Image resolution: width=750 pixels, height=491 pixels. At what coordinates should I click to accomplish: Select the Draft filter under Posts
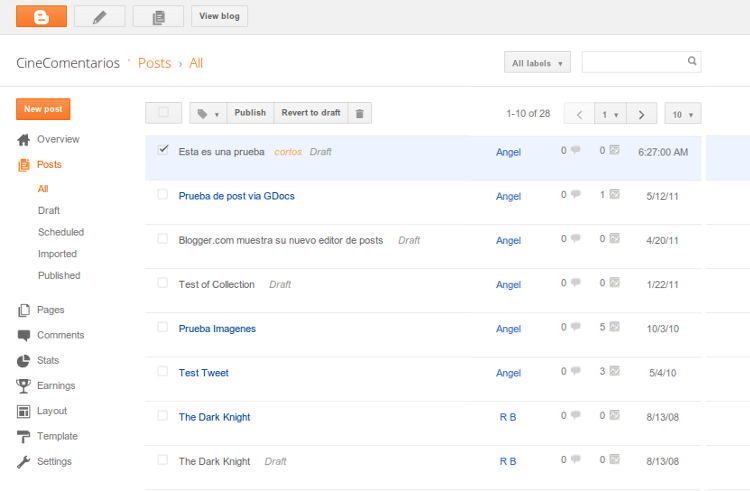coord(49,210)
